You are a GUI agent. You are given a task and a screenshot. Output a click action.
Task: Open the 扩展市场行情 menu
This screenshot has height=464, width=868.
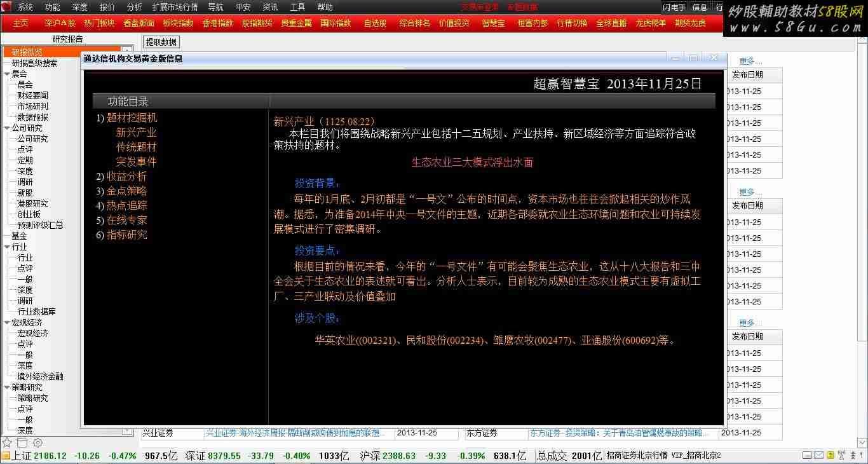click(x=175, y=8)
